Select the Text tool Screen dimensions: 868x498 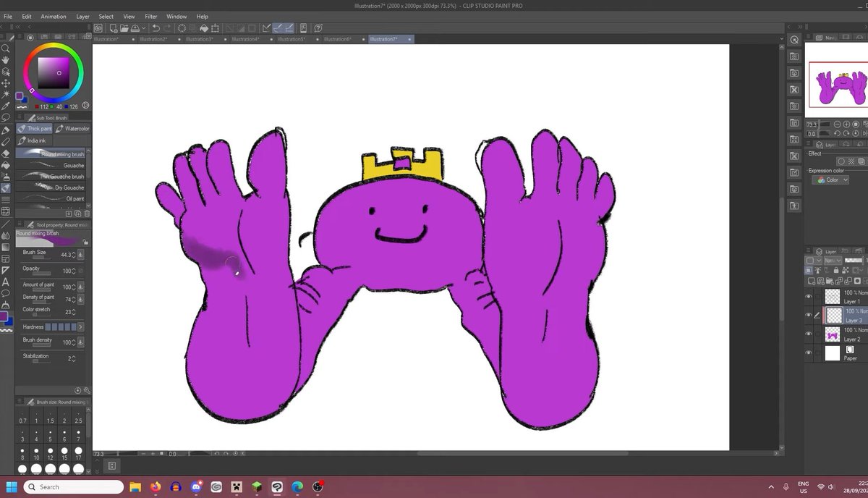[x=5, y=282]
